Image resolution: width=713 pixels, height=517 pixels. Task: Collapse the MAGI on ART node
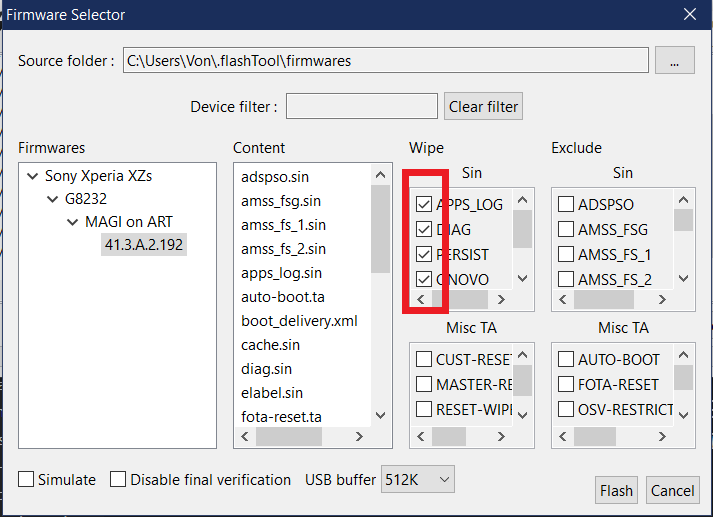tap(71, 221)
